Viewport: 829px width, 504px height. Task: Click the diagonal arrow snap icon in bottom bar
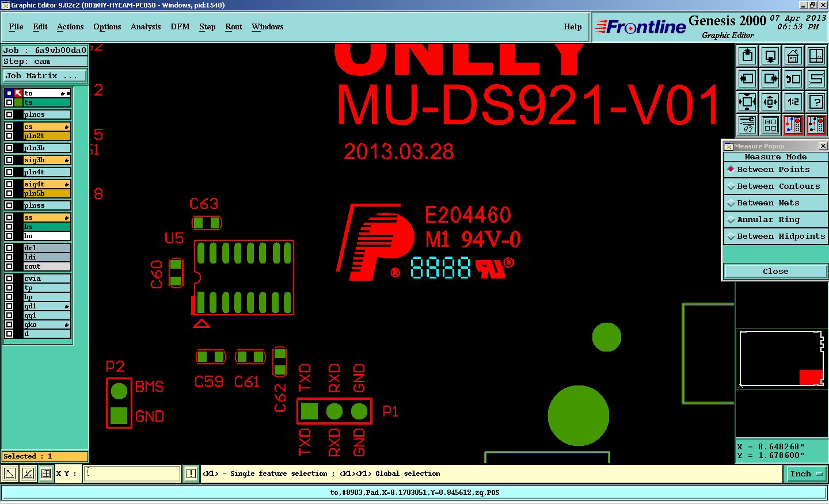point(10,474)
